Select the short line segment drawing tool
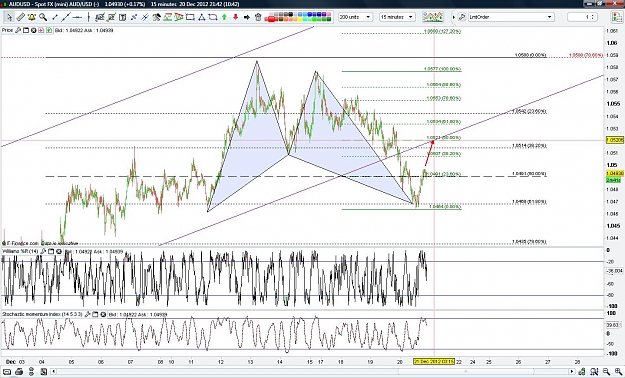The height and width of the screenshot is (378, 625). tap(55, 17)
